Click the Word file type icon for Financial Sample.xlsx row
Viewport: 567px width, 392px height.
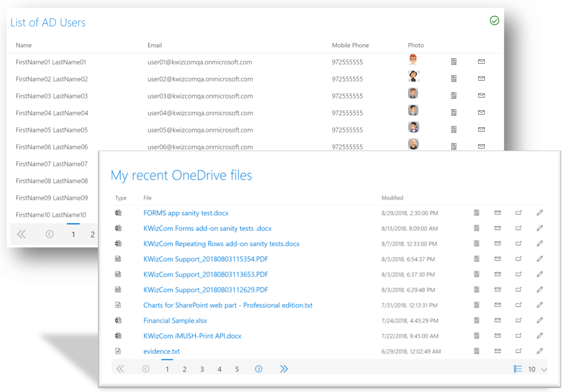pyautogui.click(x=118, y=320)
